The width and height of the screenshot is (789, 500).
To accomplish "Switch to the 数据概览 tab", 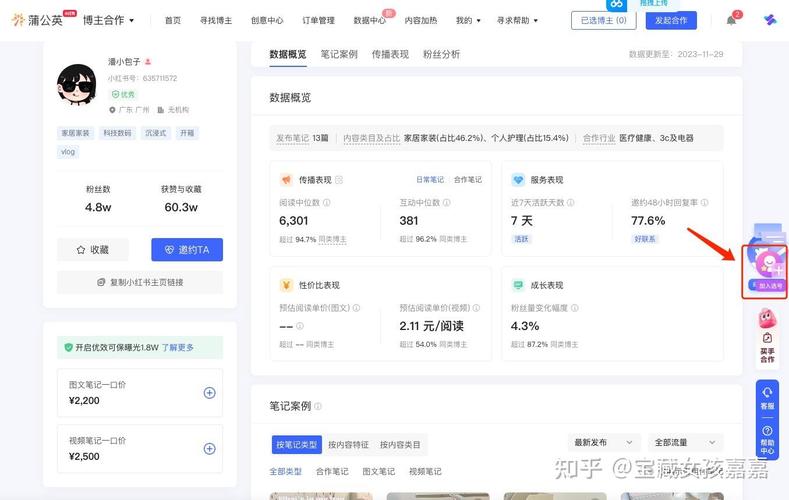I will tap(288, 54).
